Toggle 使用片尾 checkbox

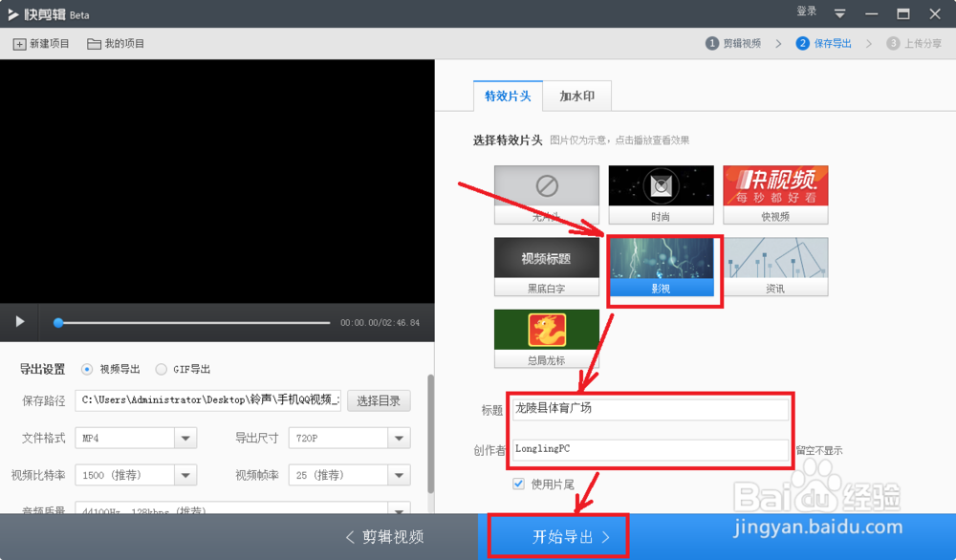[518, 484]
